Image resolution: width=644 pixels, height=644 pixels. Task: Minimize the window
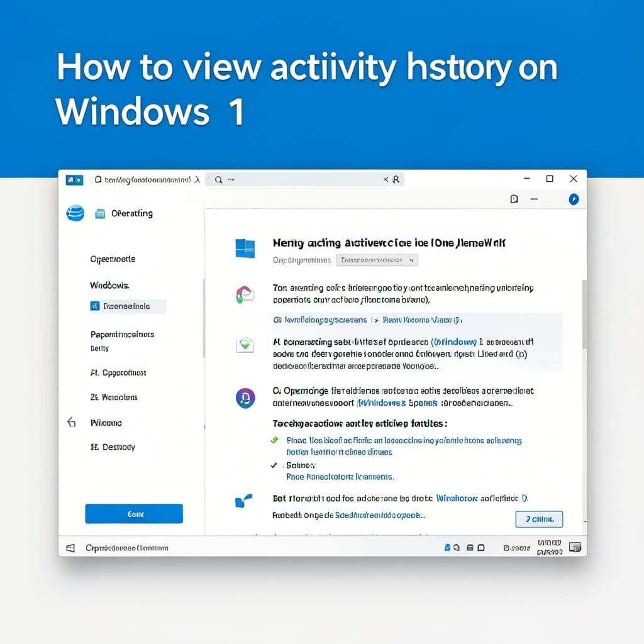pos(527,179)
